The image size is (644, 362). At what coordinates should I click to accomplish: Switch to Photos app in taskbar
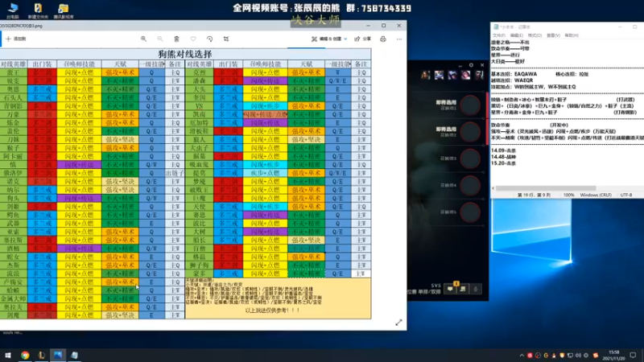tap(58, 355)
